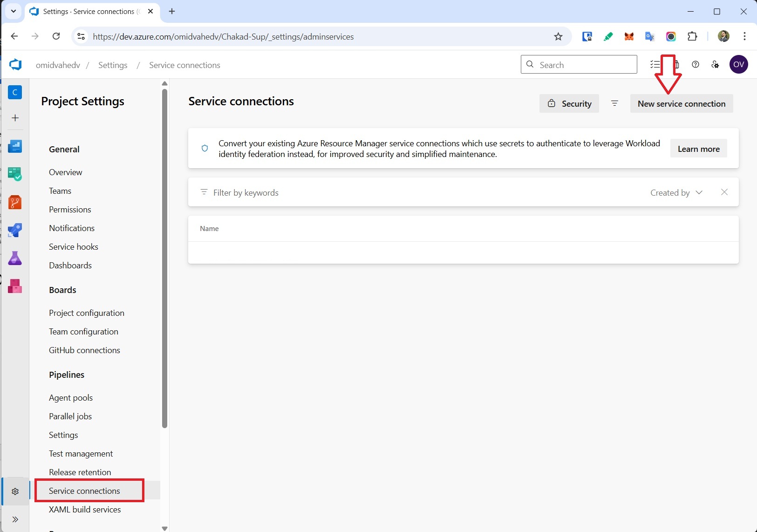Open the Marketplace shopping bag icon
The height and width of the screenshot is (532, 757).
(676, 65)
